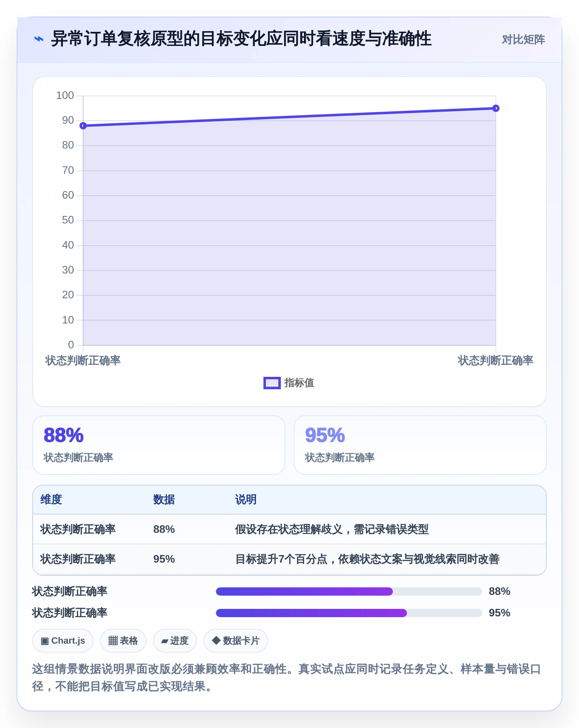Viewport: 579px width, 728px height.
Task: Select the Chart.js tag chip
Action: click(x=63, y=641)
